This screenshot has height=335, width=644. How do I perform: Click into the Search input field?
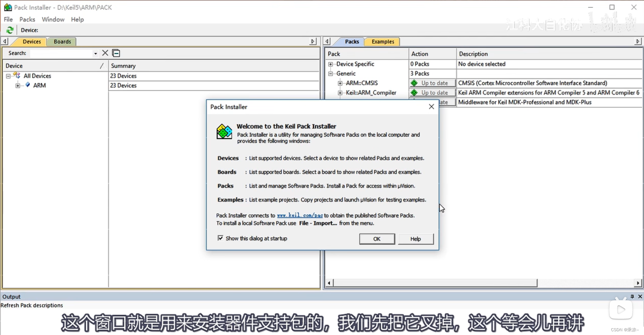point(61,53)
